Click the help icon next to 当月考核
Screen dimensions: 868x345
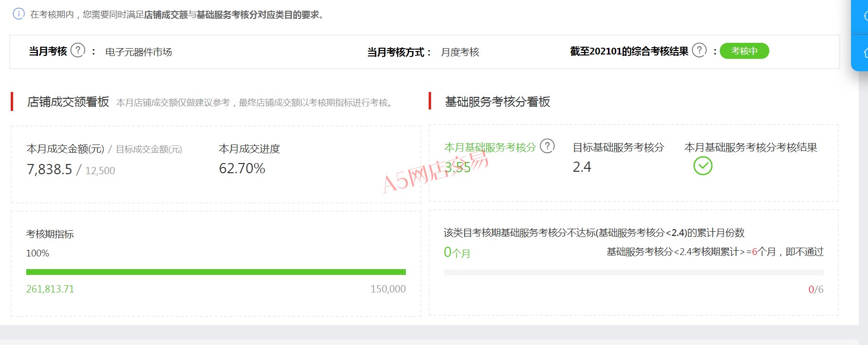point(78,50)
